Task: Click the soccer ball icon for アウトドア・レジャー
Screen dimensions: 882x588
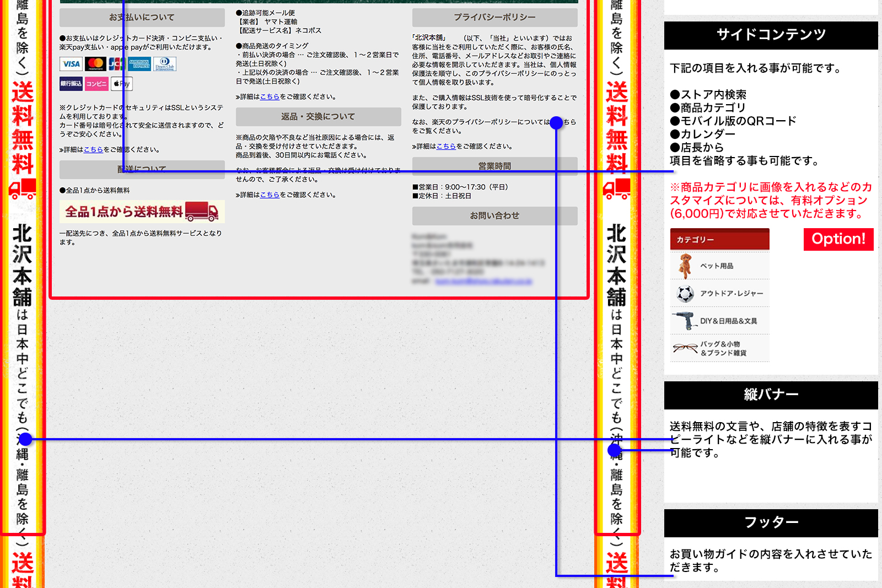Action: 685,294
